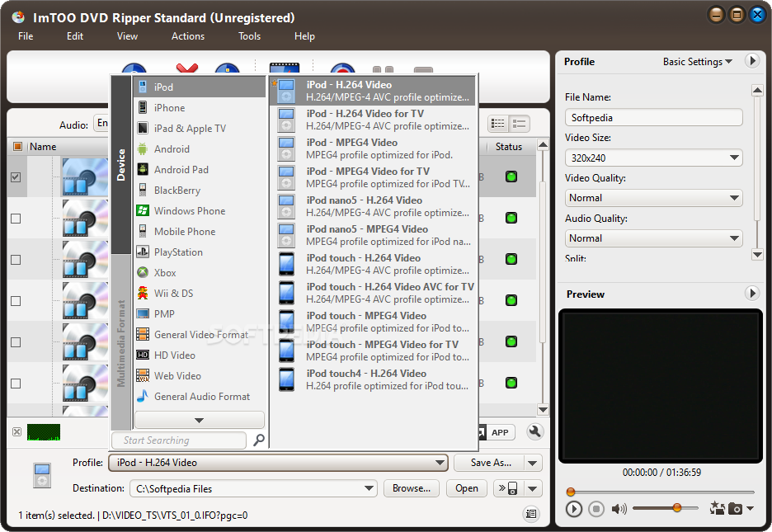The height and width of the screenshot is (532, 772).
Task: Open the Help menu
Action: click(304, 36)
